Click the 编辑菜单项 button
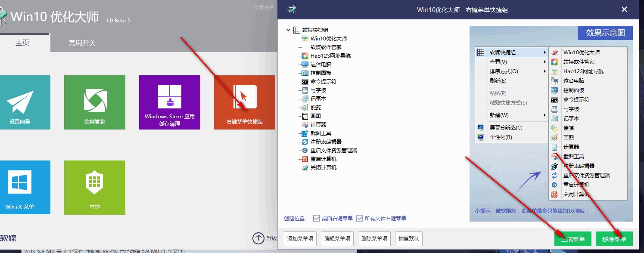644x253 pixels. [338, 238]
